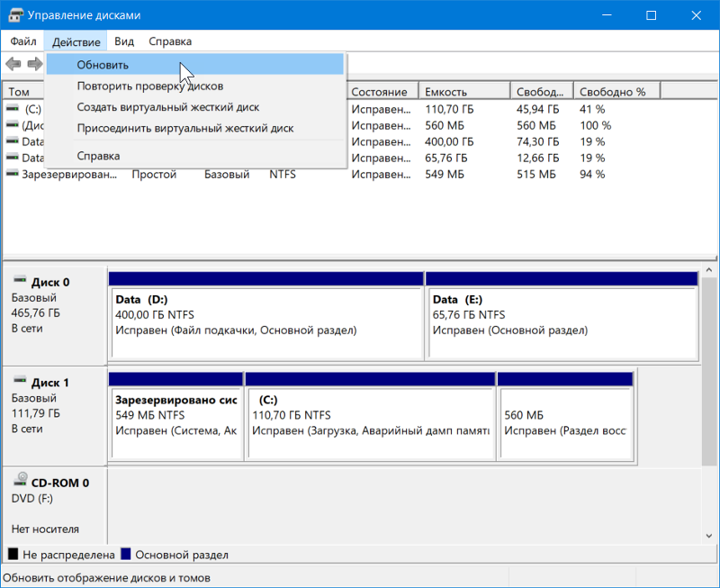Select Повторить проверку дисков
This screenshot has width=720, height=588.
194,86
